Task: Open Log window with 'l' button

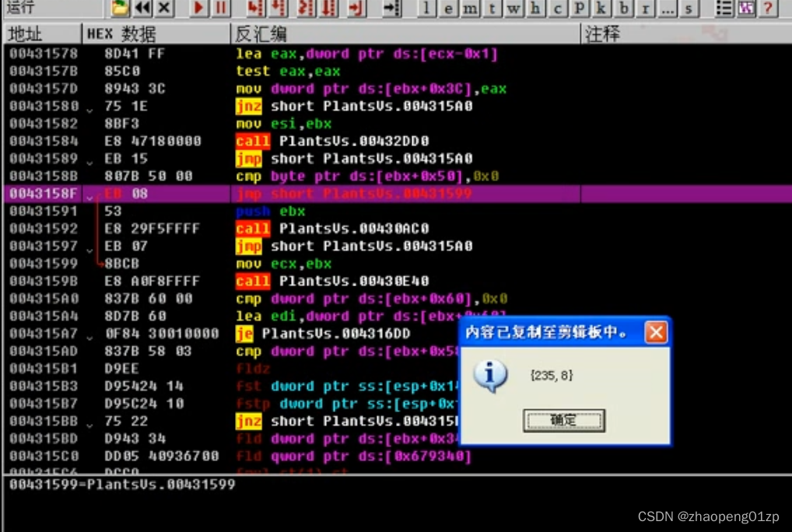Action: point(426,8)
